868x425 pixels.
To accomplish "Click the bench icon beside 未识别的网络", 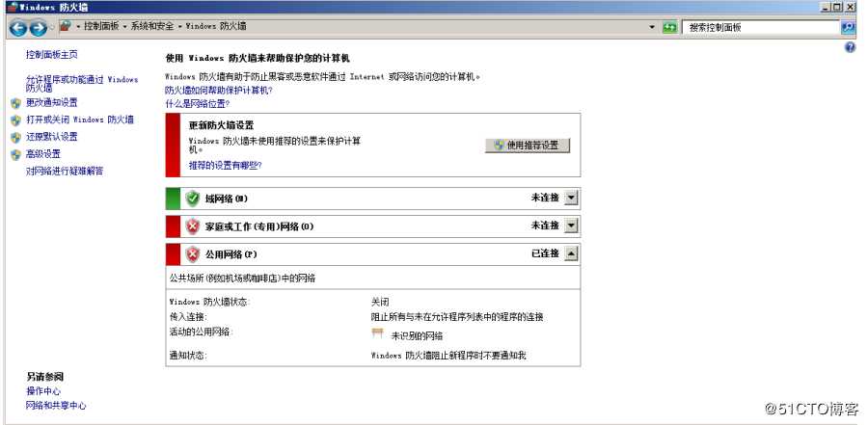I will 377,333.
